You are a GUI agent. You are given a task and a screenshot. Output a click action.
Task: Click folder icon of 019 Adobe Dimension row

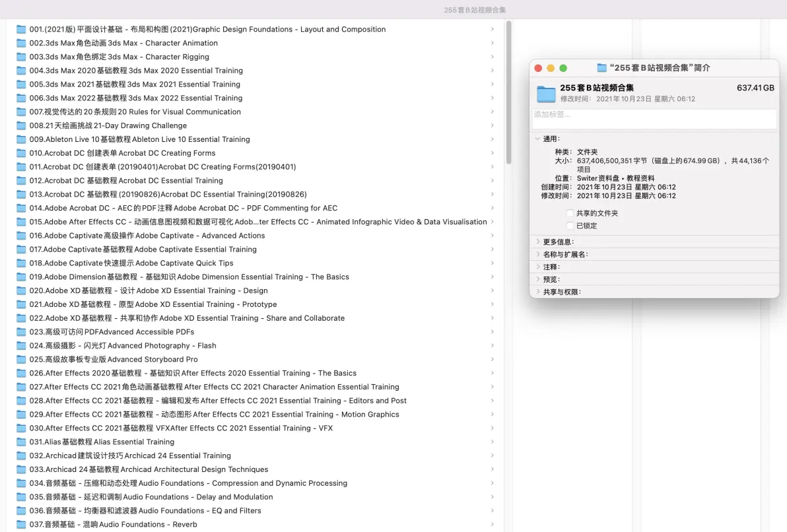point(21,277)
